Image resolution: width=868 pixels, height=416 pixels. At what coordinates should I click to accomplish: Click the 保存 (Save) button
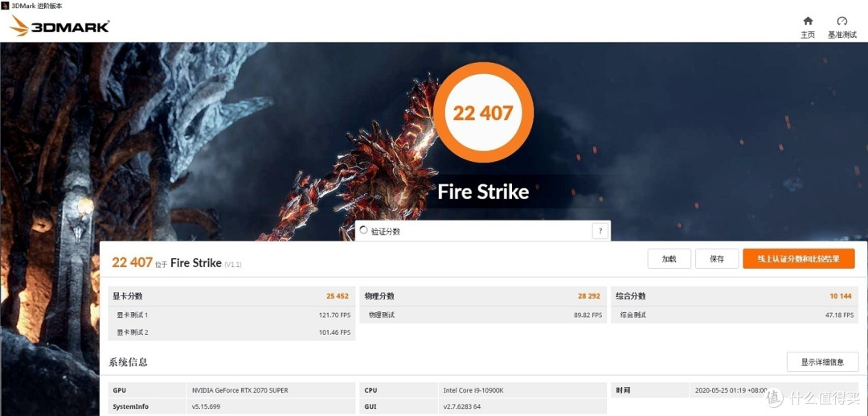point(717,258)
